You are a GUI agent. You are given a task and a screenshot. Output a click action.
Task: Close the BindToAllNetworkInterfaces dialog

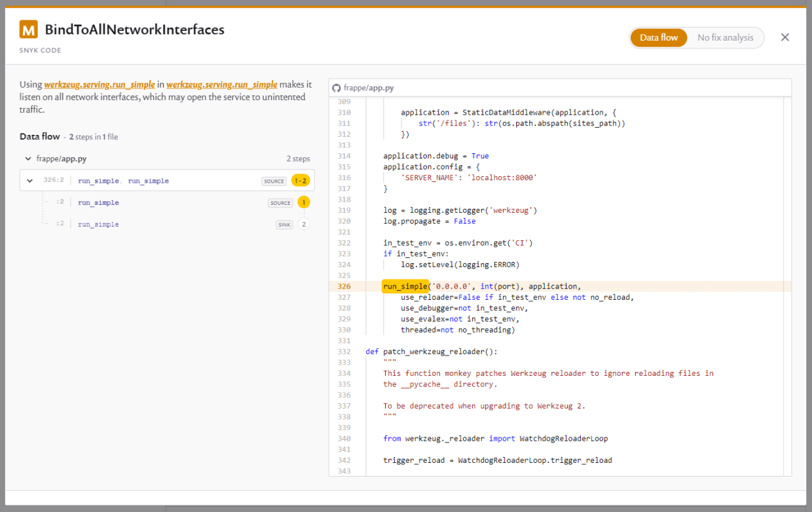click(x=785, y=37)
